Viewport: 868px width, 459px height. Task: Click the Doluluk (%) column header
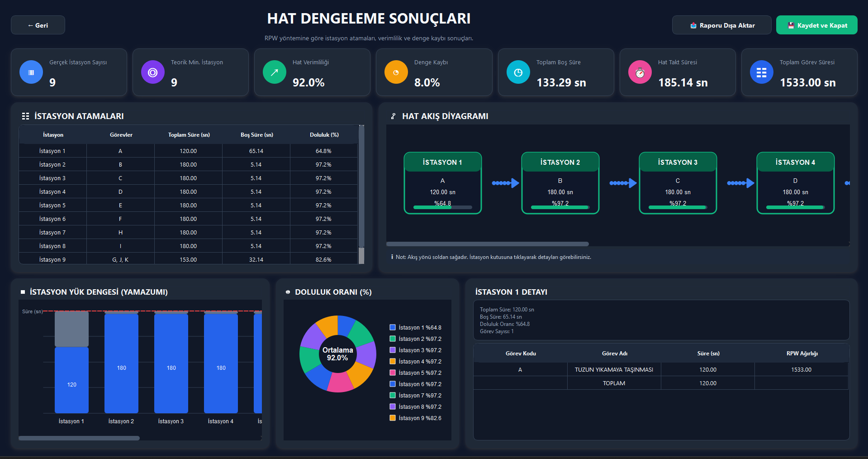pyautogui.click(x=324, y=135)
